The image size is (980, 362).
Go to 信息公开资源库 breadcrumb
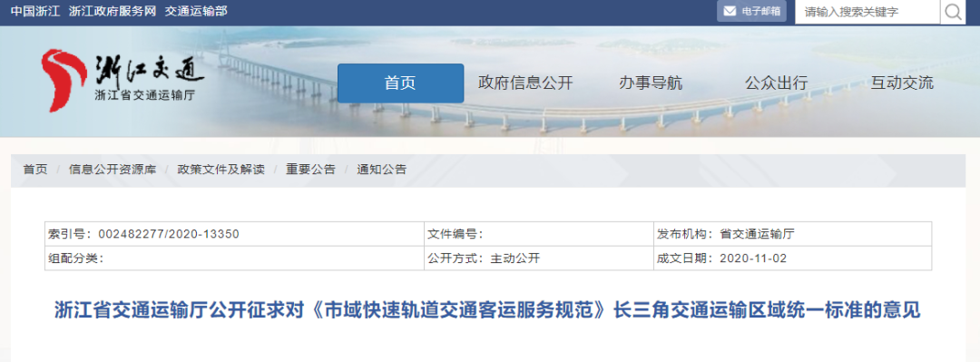coord(113,170)
